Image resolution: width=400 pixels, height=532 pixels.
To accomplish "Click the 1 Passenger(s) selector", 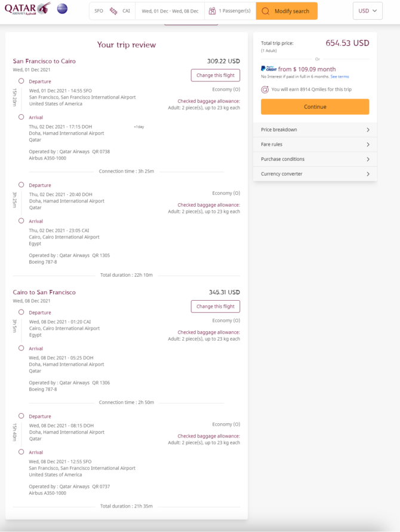I will [x=230, y=11].
